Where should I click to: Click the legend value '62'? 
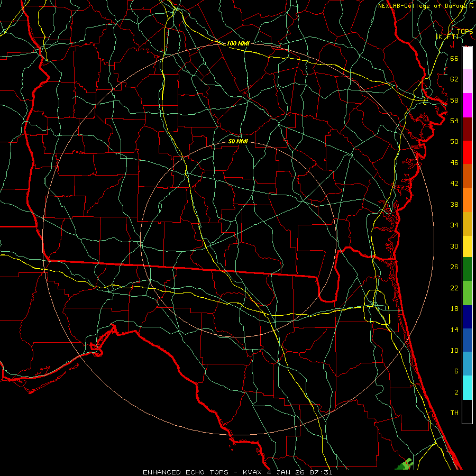pos(454,79)
